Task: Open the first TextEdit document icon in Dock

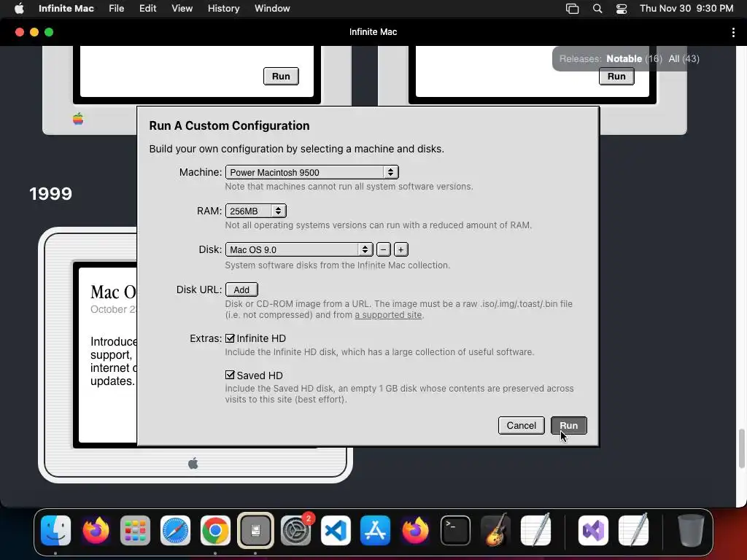Action: click(x=535, y=530)
